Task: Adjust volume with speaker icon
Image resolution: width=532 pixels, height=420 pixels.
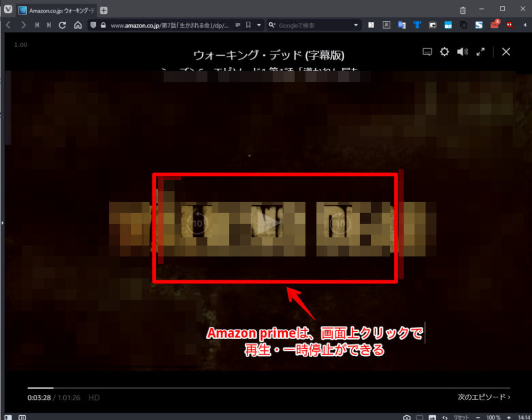Action: point(462,52)
